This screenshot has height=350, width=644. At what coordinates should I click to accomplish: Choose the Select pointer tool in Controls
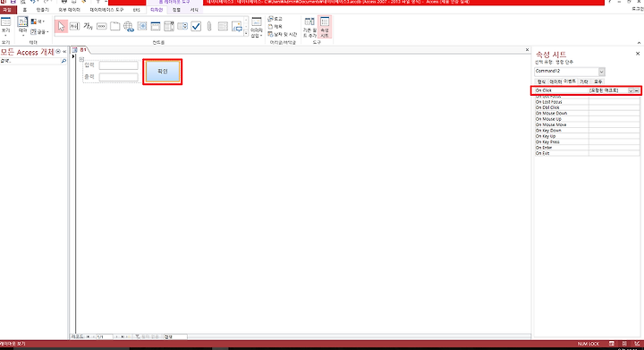coord(61,26)
